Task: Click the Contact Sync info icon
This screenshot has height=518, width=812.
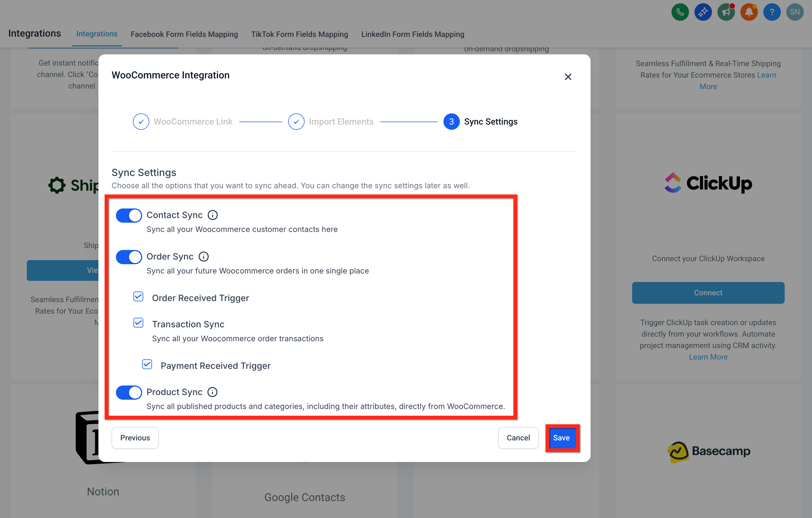Action: 212,215
